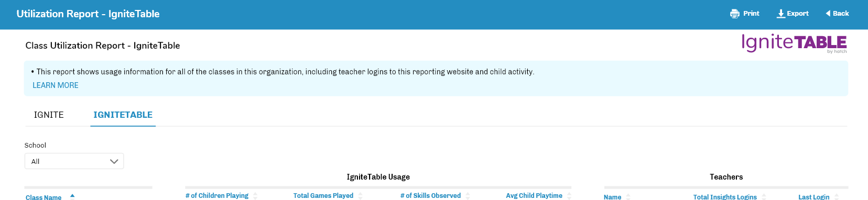Go Back using header text
Screen dimensions: 868x200
pos(841,14)
